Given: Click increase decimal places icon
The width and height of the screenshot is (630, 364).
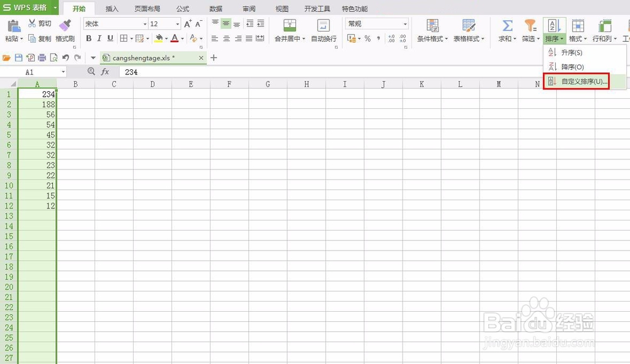Looking at the screenshot, I should (391, 38).
